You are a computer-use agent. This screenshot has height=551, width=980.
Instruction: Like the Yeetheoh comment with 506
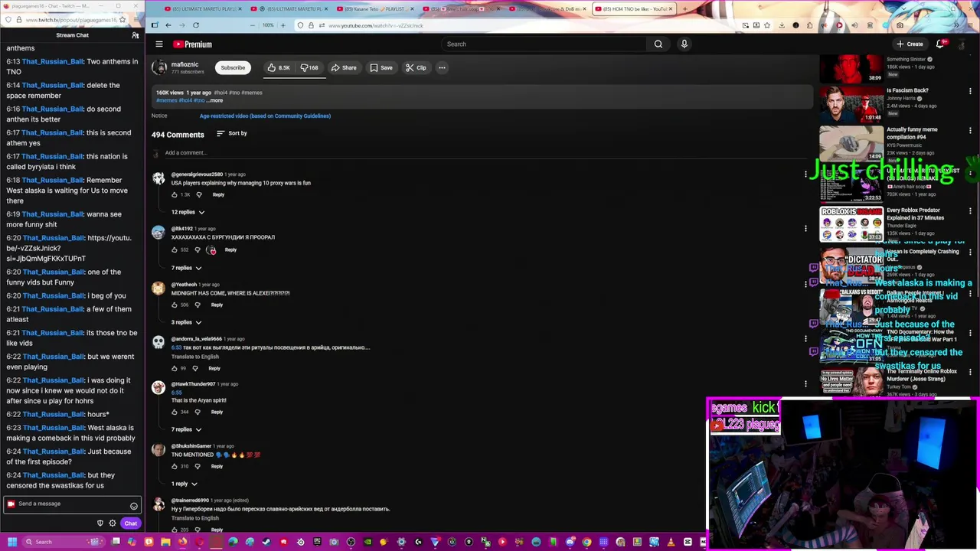175,305
